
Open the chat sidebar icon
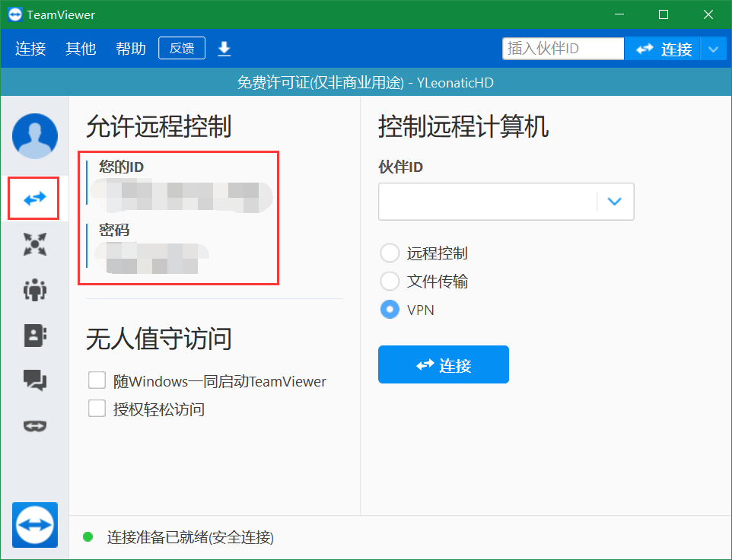coord(35,380)
